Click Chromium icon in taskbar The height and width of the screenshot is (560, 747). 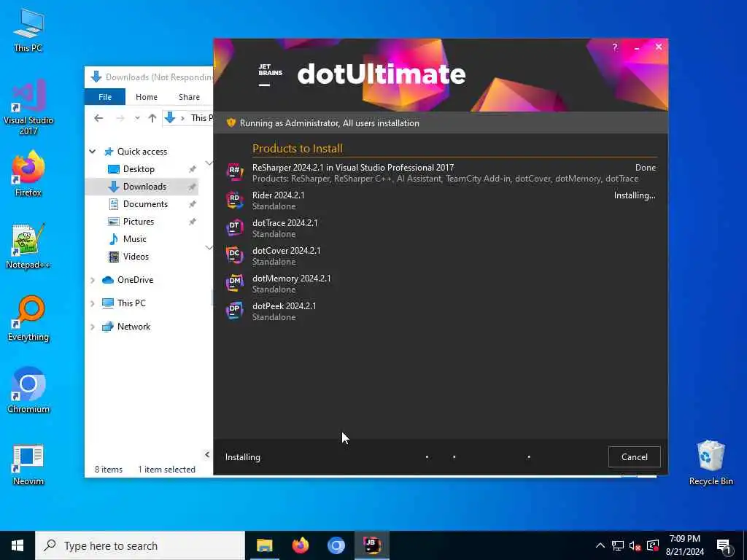point(336,545)
